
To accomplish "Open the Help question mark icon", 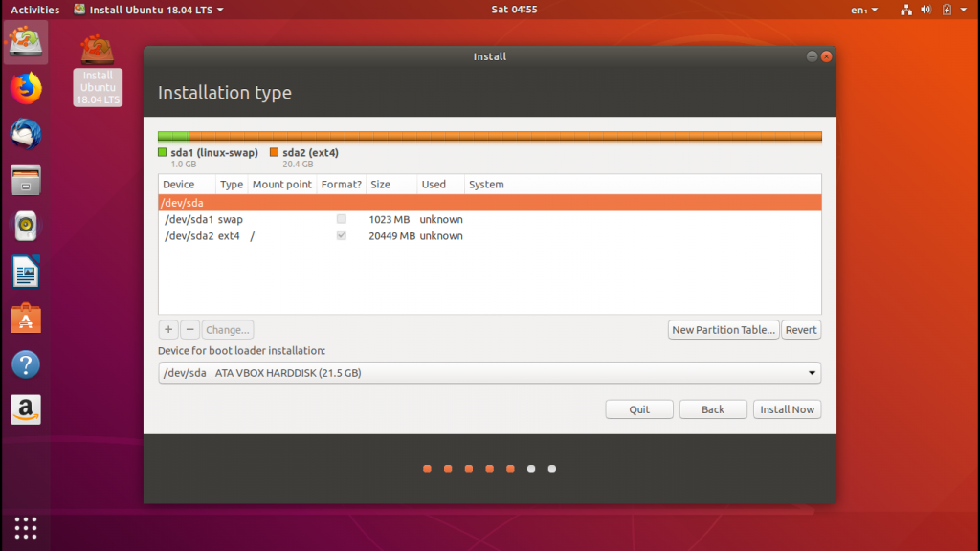I will coord(26,364).
